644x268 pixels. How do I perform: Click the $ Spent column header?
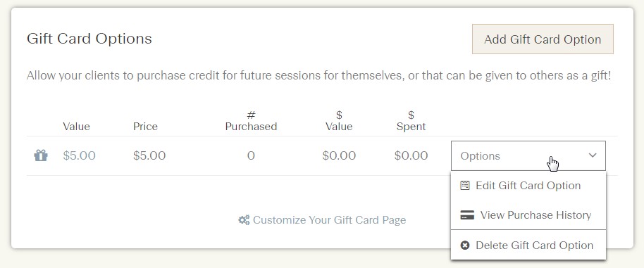tap(411, 121)
